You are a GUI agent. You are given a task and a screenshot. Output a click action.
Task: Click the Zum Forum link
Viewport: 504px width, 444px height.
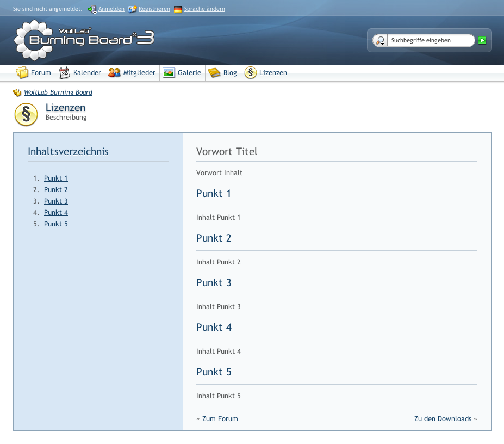[x=220, y=419]
